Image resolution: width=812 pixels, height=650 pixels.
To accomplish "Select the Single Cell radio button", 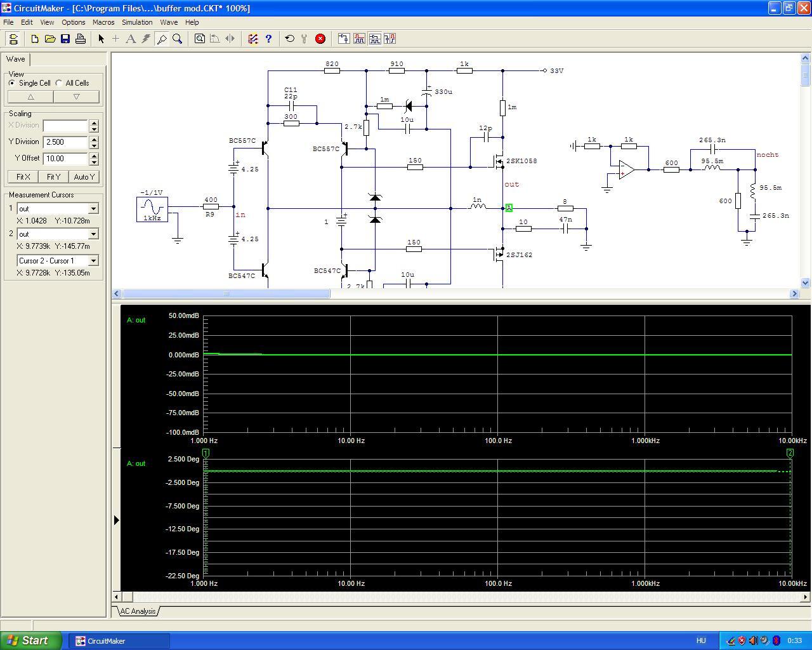I will click(x=12, y=83).
